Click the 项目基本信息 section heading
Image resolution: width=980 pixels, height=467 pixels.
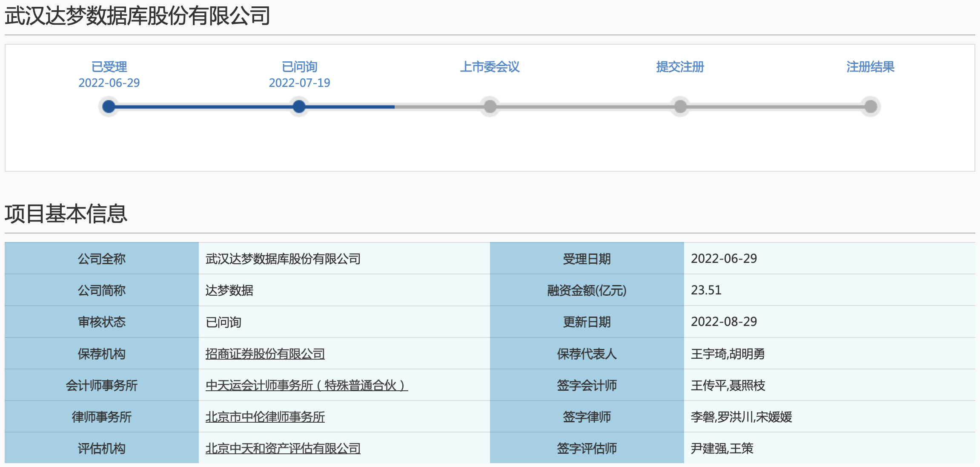pos(66,213)
